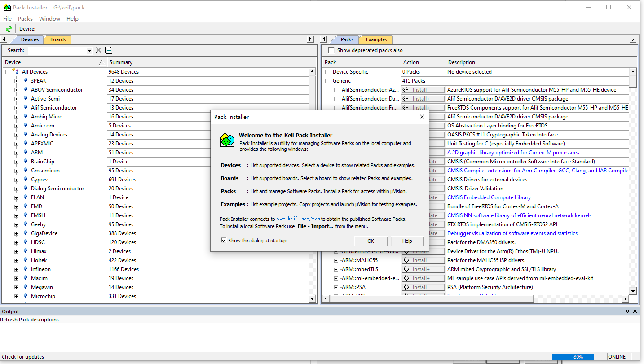Image resolution: width=644 pixels, height=364 pixels.
Task: Select the Packs tab
Action: pos(347,39)
